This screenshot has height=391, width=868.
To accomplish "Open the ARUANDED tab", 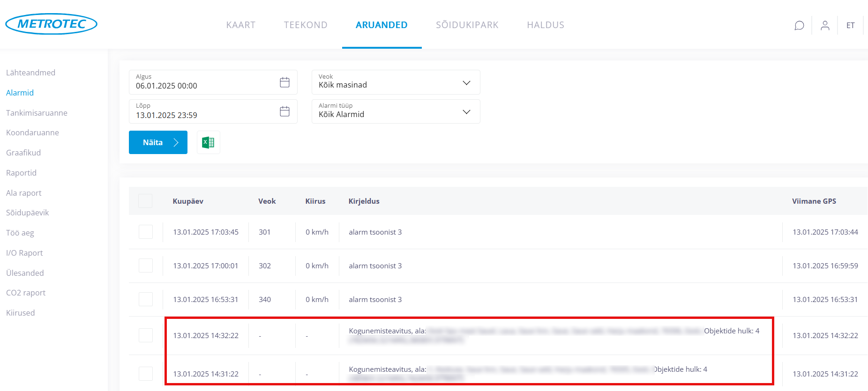I will coord(382,25).
